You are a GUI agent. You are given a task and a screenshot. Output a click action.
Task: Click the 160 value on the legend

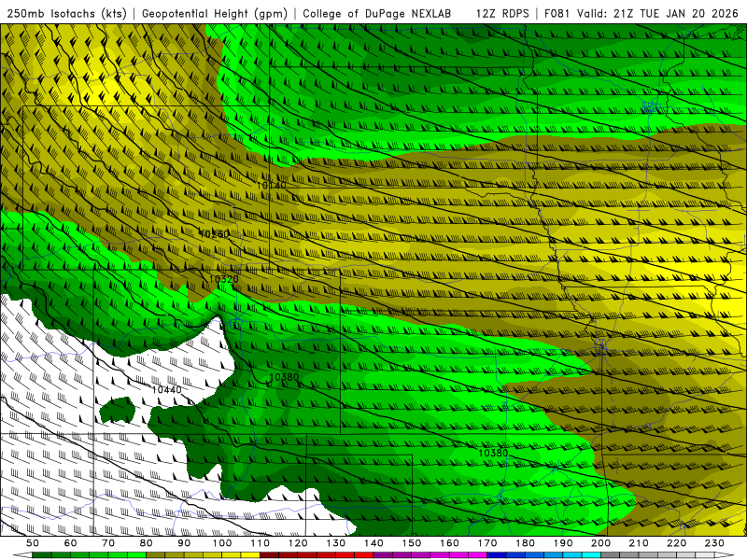449,543
